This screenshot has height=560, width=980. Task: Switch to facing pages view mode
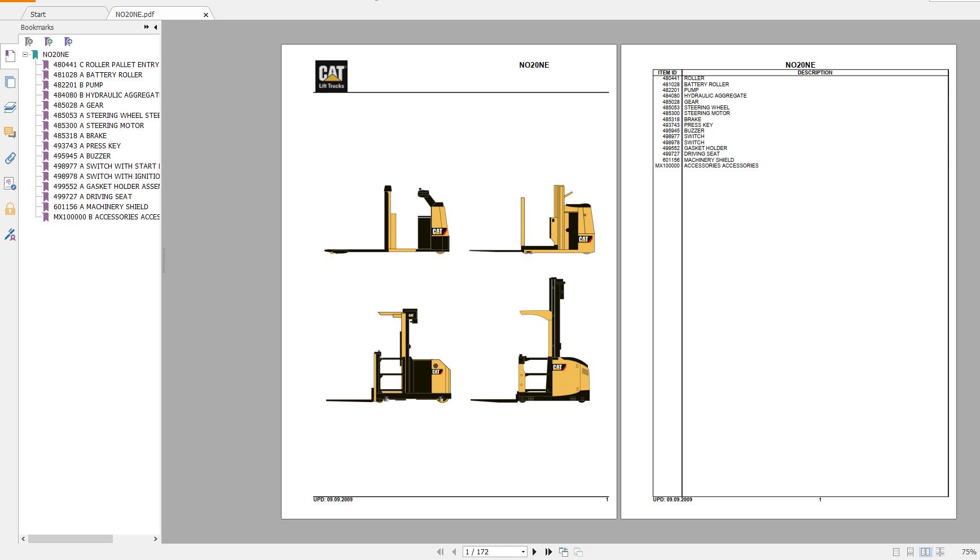[925, 552]
